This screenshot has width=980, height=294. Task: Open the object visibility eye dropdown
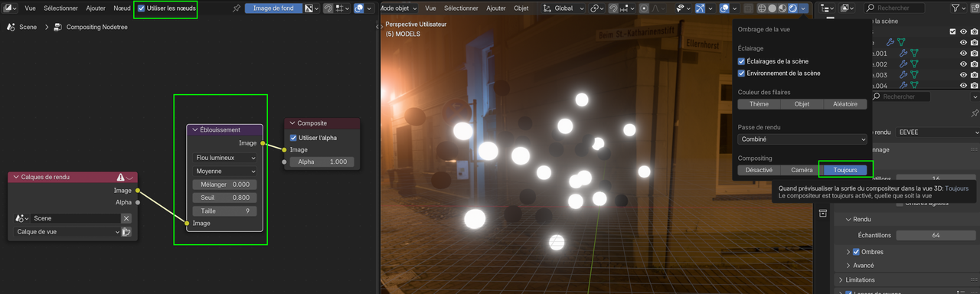click(x=682, y=8)
